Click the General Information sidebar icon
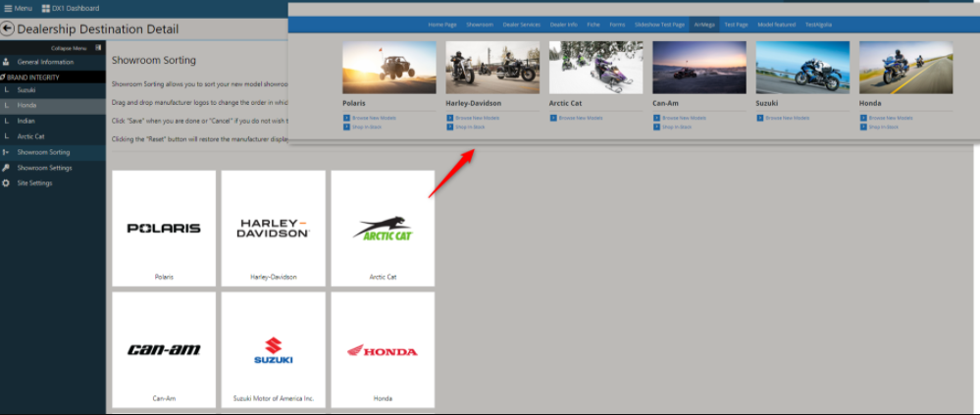980x415 pixels. click(6, 62)
